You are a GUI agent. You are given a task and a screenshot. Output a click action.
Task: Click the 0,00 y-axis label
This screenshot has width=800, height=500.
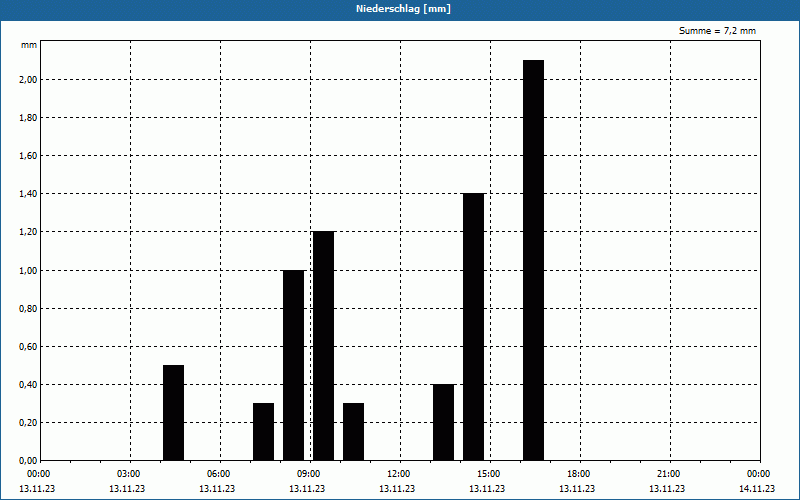[x=29, y=461]
